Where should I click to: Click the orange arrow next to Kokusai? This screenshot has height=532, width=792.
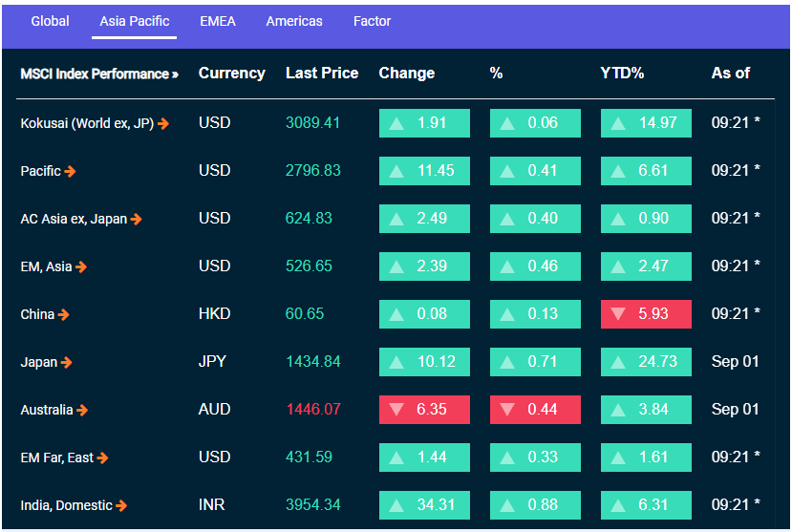click(x=164, y=123)
